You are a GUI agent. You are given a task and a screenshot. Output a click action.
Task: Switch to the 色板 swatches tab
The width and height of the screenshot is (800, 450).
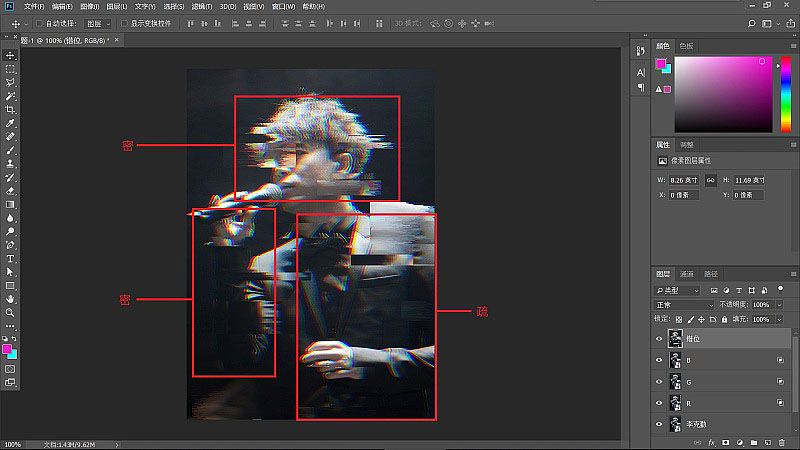[x=686, y=46]
